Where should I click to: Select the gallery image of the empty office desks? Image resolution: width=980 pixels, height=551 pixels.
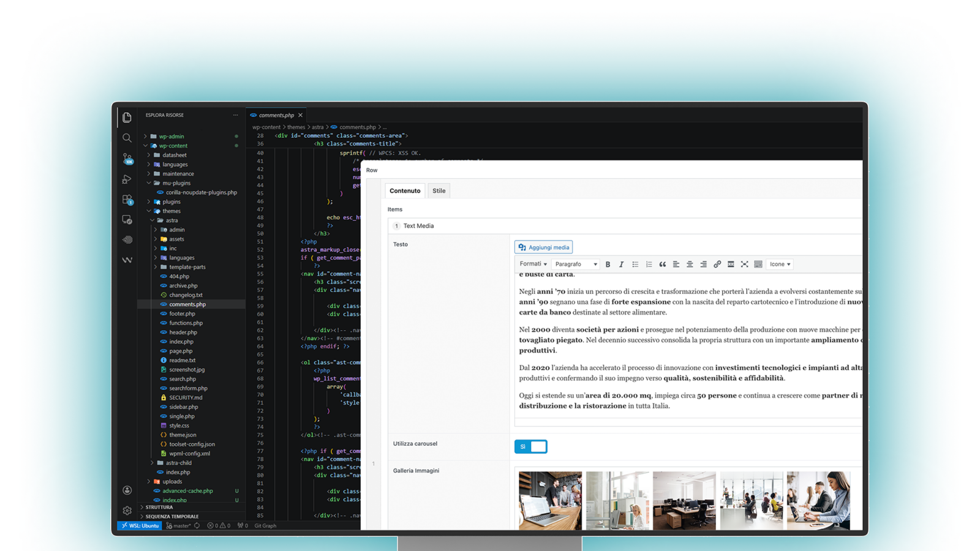tap(684, 500)
